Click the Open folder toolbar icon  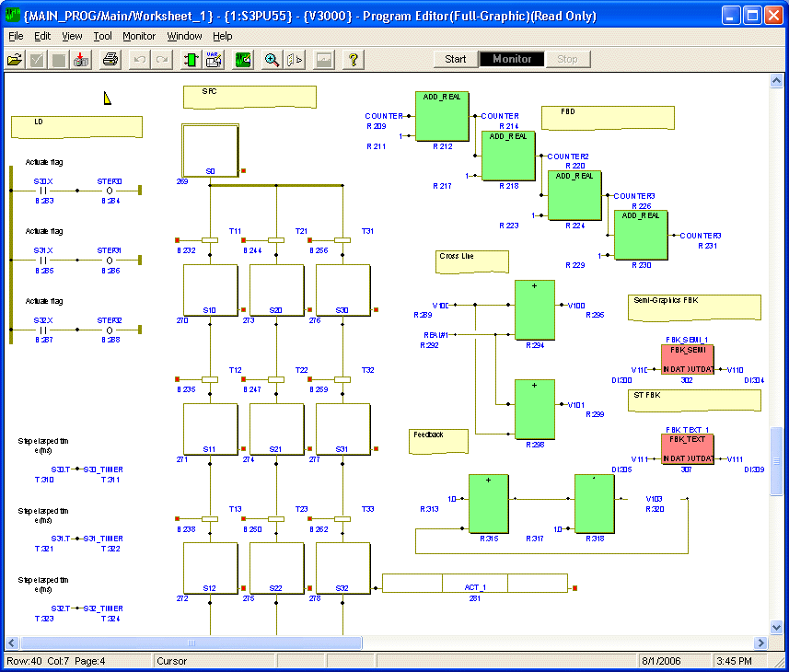[15, 60]
